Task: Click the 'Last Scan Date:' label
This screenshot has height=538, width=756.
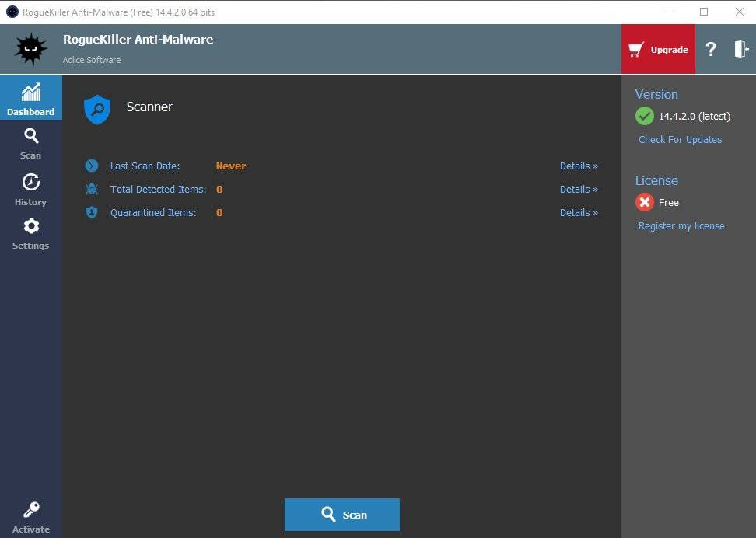Action: pyautogui.click(x=145, y=166)
